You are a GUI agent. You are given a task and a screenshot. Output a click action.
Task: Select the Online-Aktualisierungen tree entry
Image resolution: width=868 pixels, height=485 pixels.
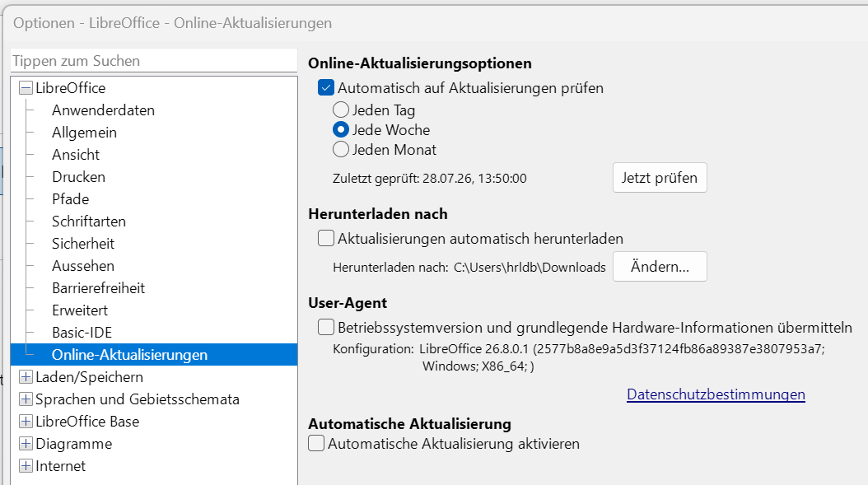[129, 355]
